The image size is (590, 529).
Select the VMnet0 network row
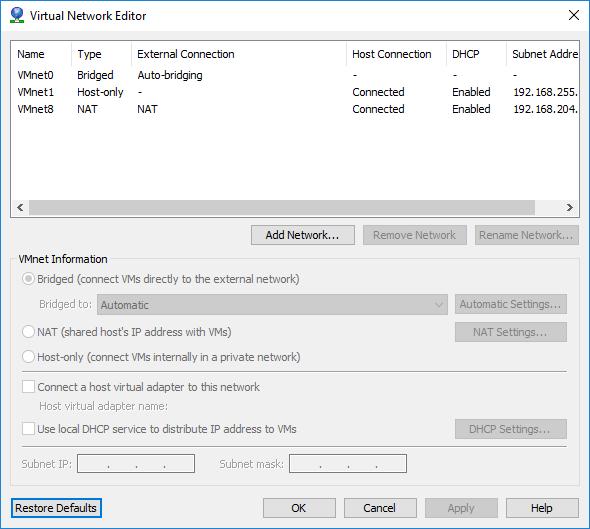[295, 75]
